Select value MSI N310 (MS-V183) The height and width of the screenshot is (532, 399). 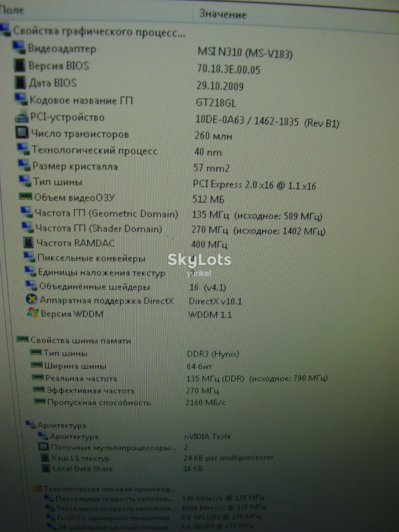pos(245,53)
